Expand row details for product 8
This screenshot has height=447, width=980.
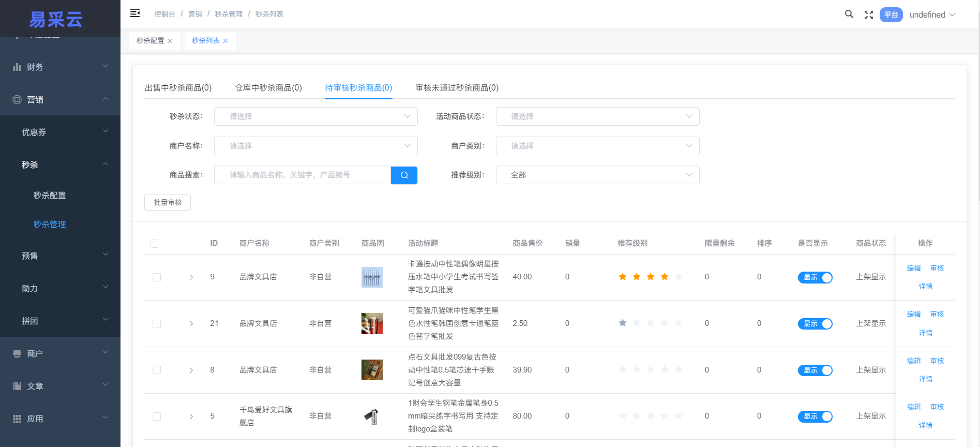click(x=191, y=370)
